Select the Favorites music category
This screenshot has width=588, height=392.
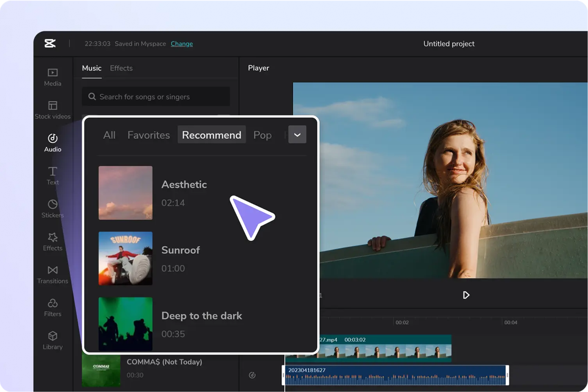click(148, 135)
